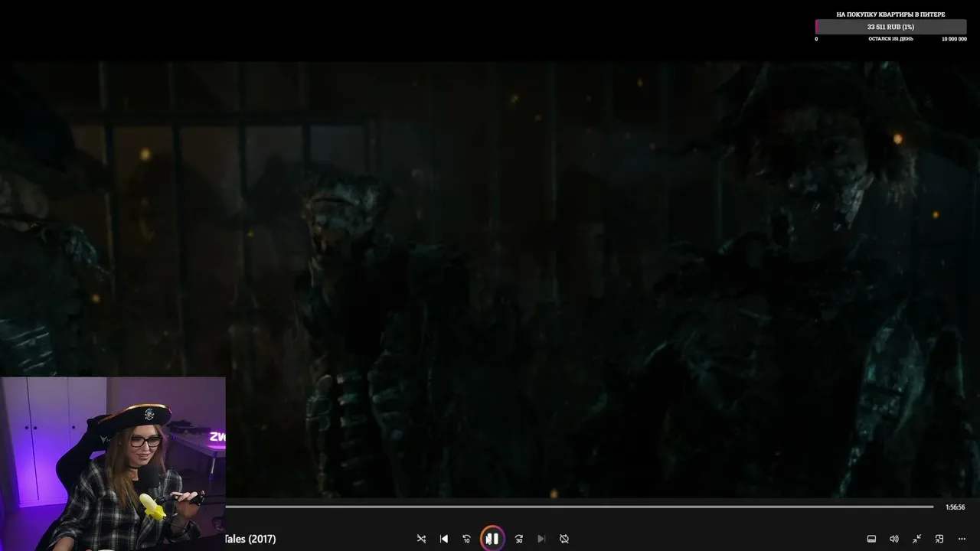This screenshot has height=551, width=980.
Task: Click the 'ОСТАЛСЯ 151 ДЕНЬ' text
Action: [890, 39]
